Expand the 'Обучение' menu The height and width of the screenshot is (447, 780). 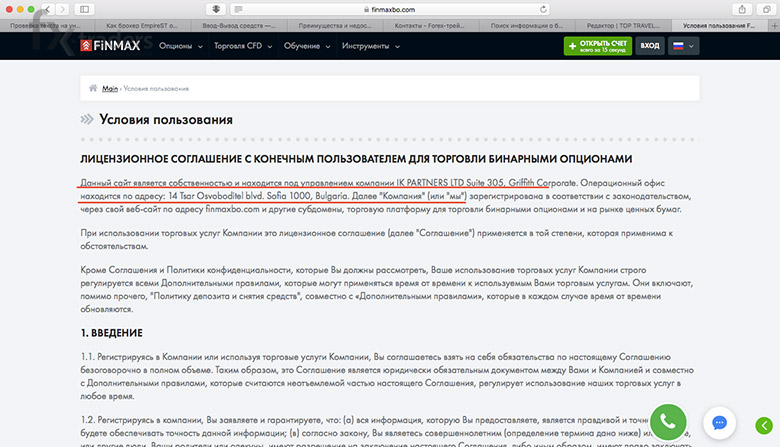(307, 46)
